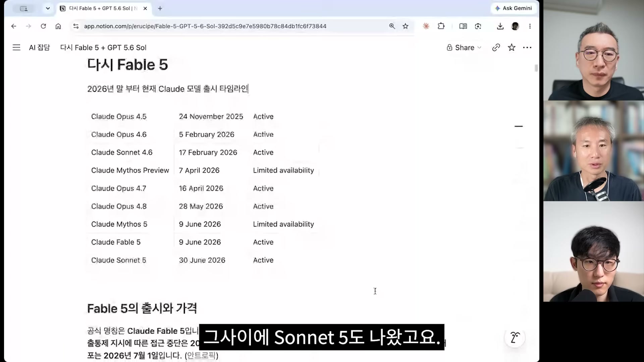
Task: Click the Notion page scrollbar thumb
Action: point(536,68)
